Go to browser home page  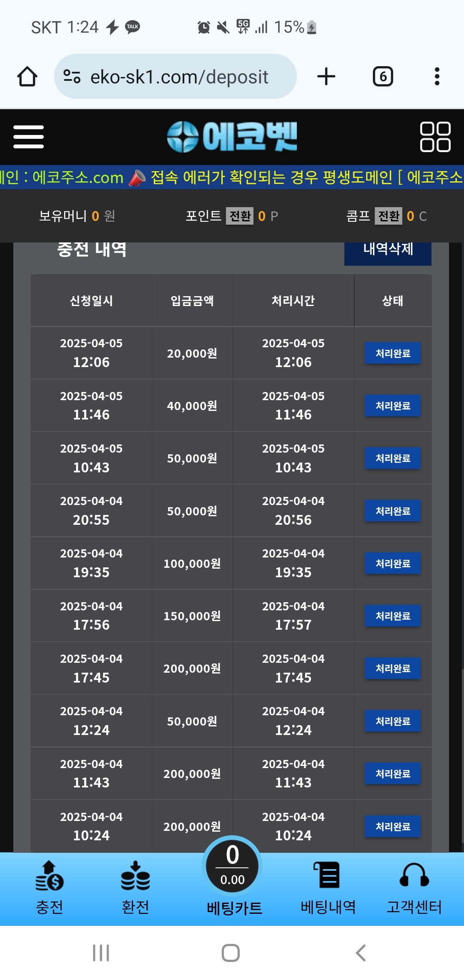[27, 77]
